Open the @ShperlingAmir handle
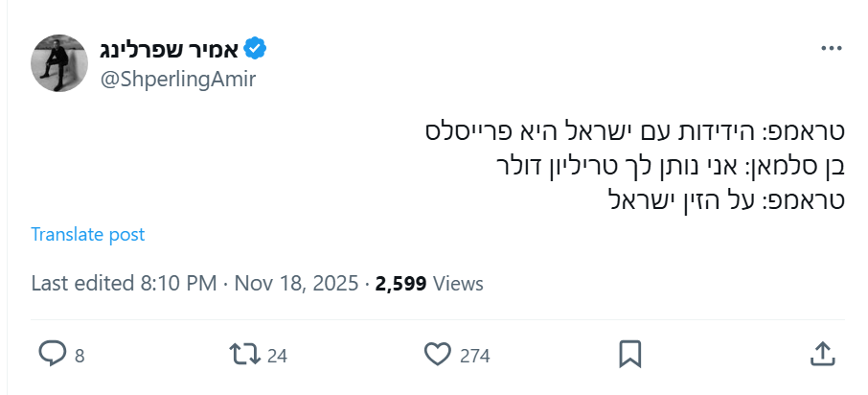868x395 pixels. pos(178,79)
